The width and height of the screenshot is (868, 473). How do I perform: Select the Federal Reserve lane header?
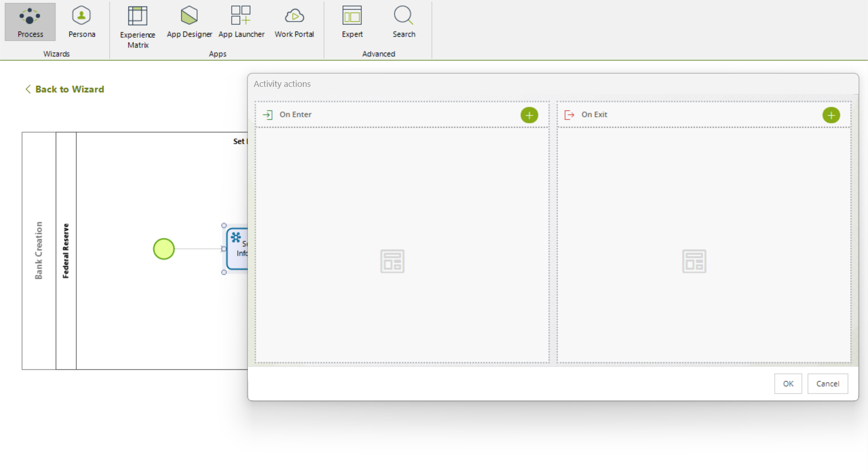[x=66, y=251]
